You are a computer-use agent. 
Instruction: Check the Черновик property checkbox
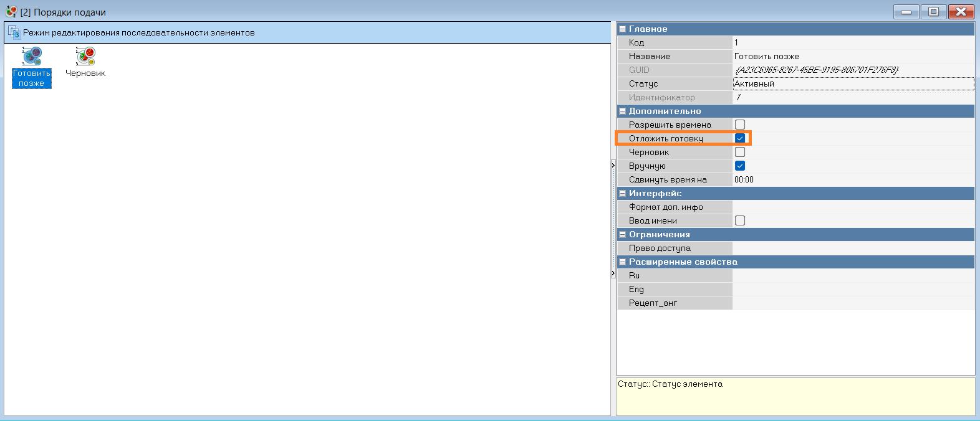tap(740, 152)
